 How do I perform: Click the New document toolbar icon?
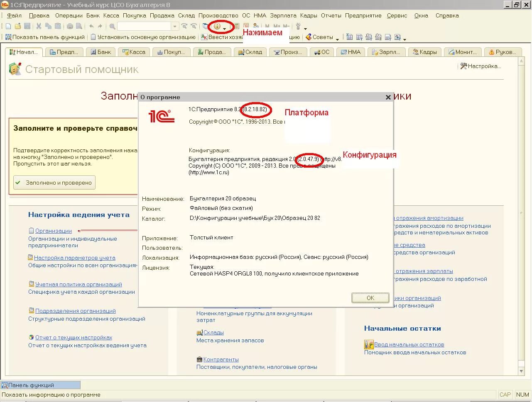coord(8,26)
